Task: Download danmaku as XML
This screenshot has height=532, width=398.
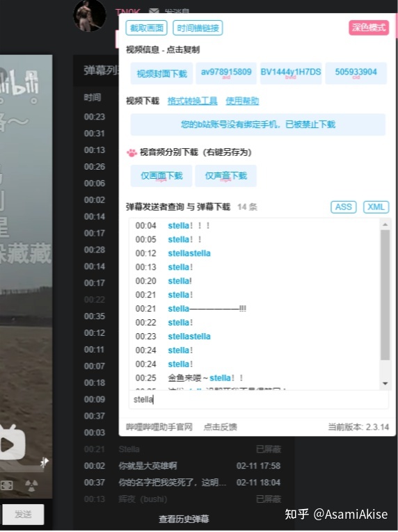Action: pyautogui.click(x=376, y=207)
